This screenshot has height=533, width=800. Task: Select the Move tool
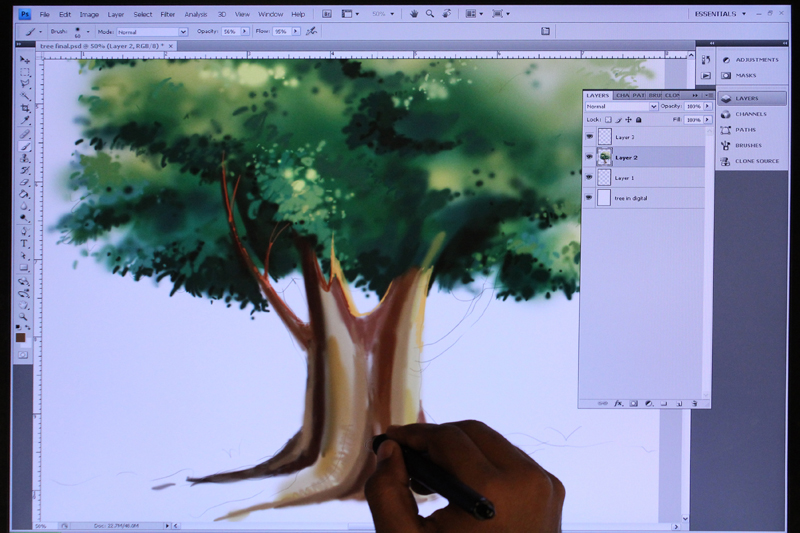(24, 60)
